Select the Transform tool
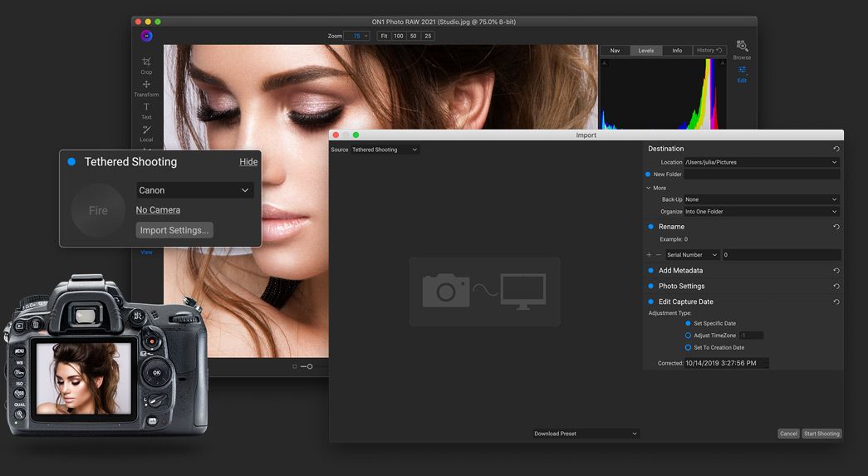 pos(146,88)
